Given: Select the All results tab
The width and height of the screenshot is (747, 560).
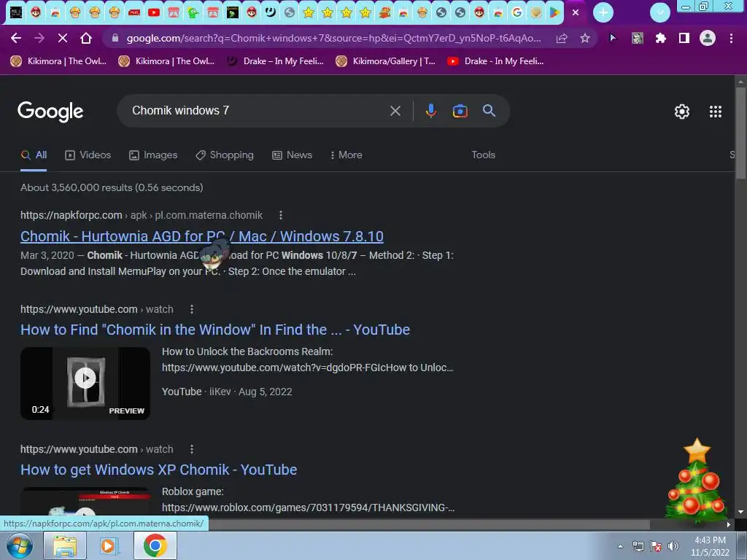Looking at the screenshot, I should click(x=34, y=155).
